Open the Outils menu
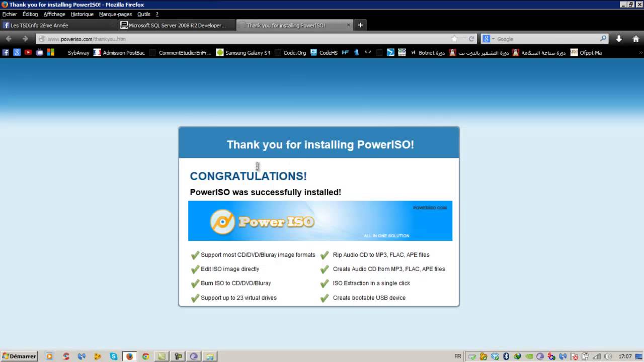The width and height of the screenshot is (644, 362). tap(144, 14)
